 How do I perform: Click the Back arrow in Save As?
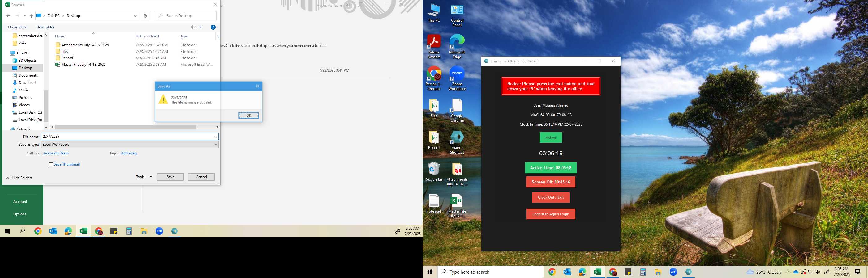[x=8, y=16]
